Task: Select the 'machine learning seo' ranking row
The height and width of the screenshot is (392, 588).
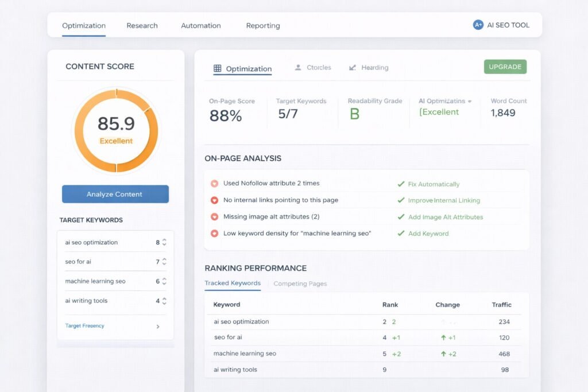Action: tap(245, 354)
